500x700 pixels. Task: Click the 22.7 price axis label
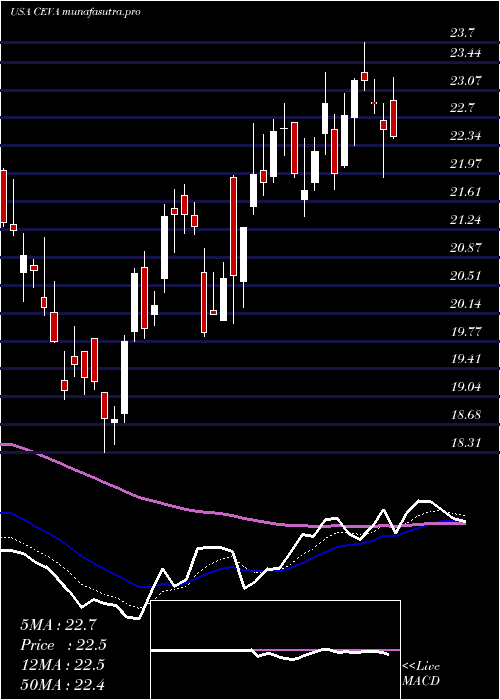pyautogui.click(x=462, y=108)
